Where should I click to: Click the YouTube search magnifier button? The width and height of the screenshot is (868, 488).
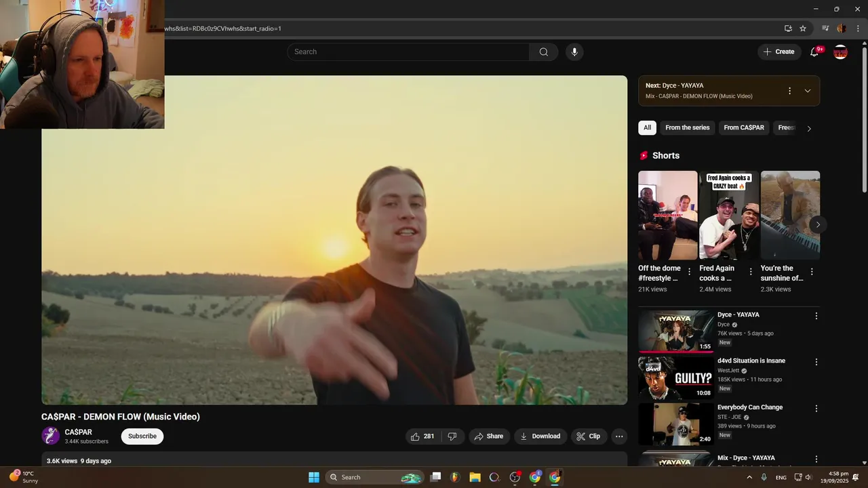(x=543, y=52)
